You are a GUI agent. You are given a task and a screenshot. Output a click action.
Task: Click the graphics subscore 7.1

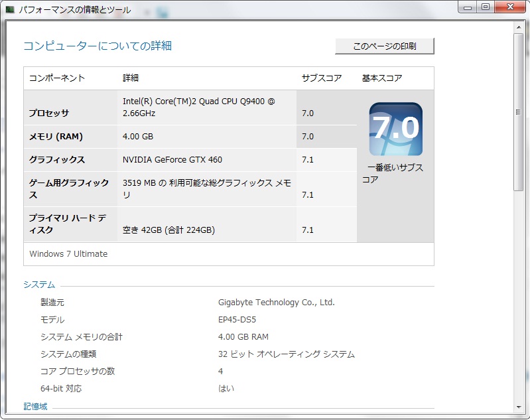click(308, 160)
